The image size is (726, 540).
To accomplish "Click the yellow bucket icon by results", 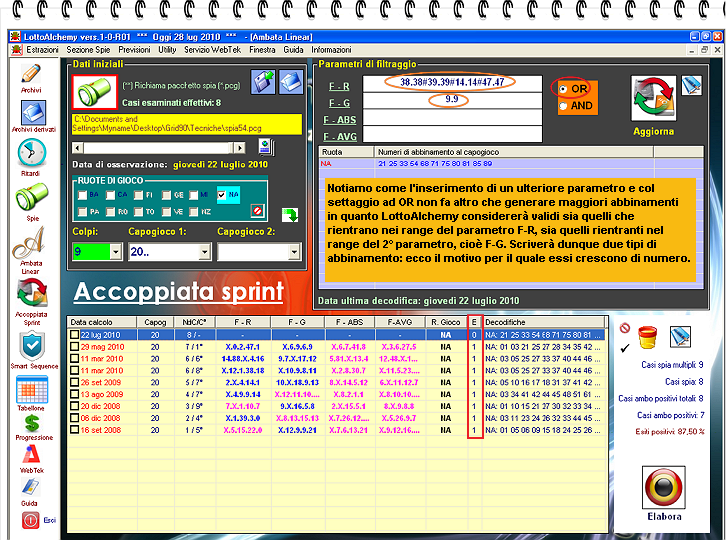I will (647, 337).
